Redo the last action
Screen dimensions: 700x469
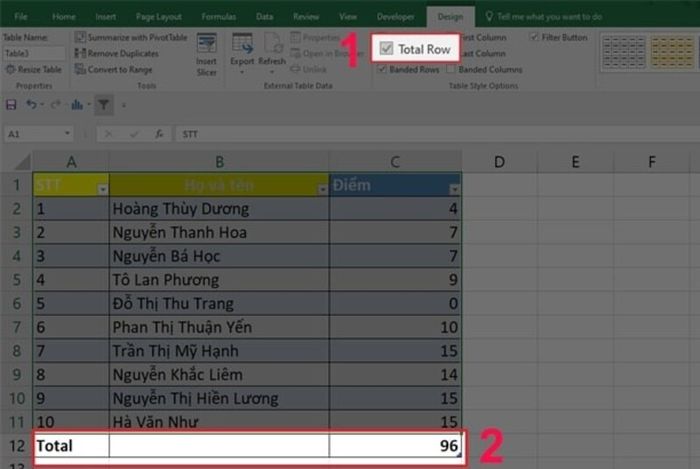click(55, 105)
